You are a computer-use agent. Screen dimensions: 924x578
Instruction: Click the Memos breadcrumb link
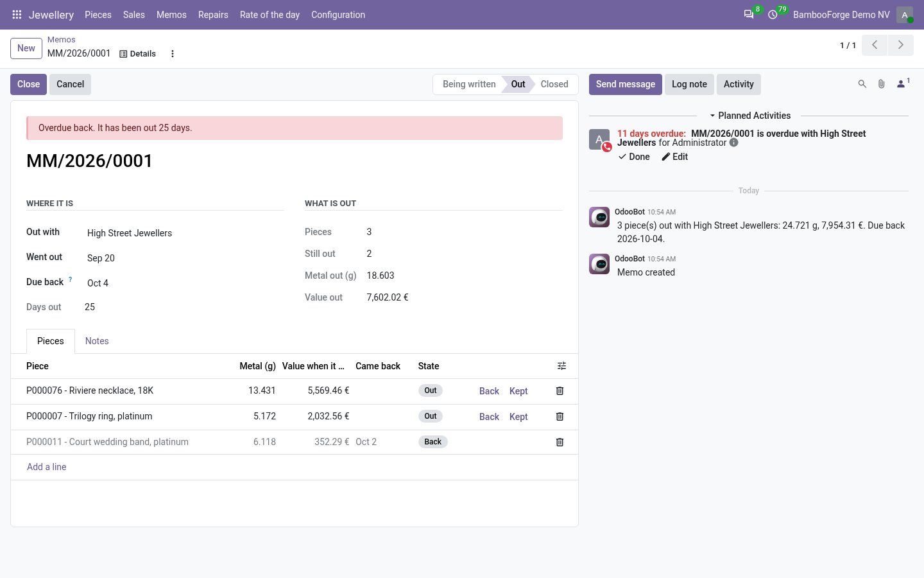click(x=61, y=40)
